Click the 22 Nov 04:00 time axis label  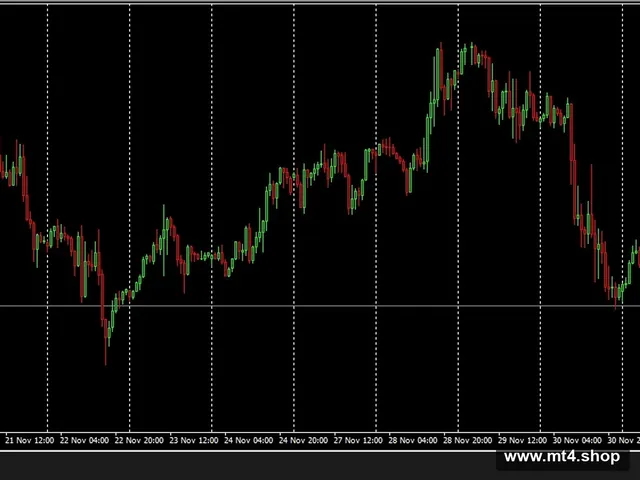(84, 440)
